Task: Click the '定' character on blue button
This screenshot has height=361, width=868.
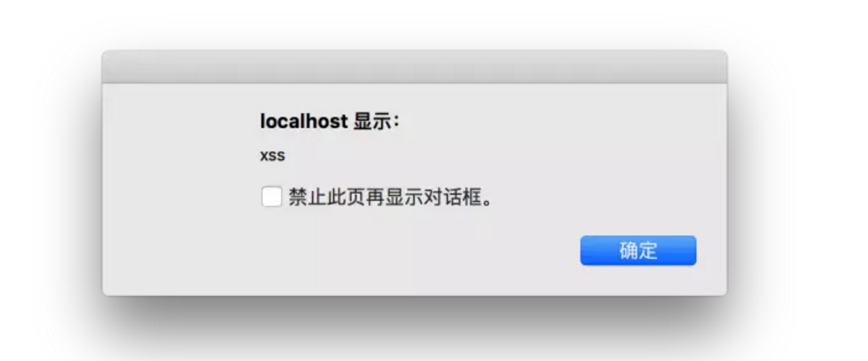Action: 648,251
